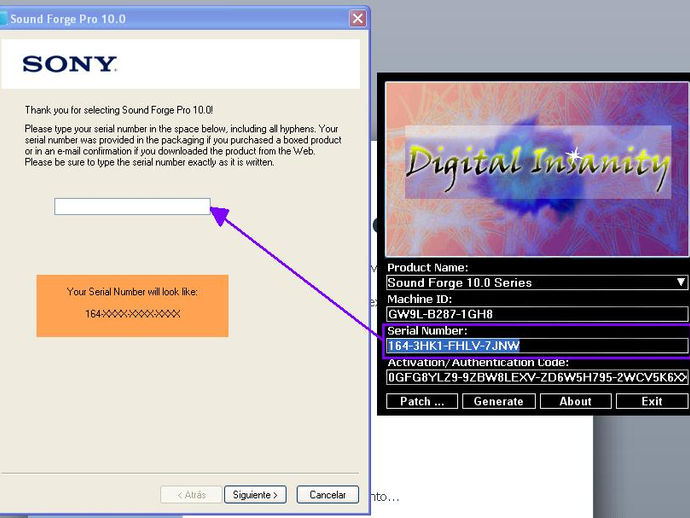Click the Exit button in the keygen

pos(652,401)
